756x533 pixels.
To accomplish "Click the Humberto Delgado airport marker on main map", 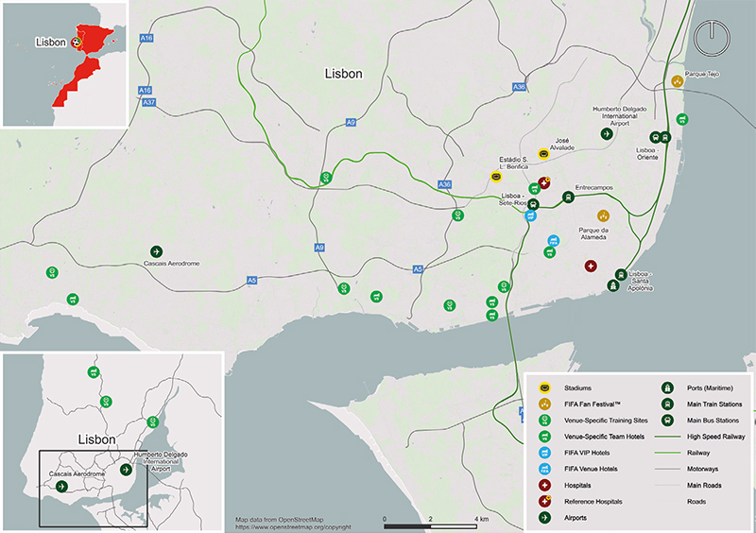I will point(607,133).
